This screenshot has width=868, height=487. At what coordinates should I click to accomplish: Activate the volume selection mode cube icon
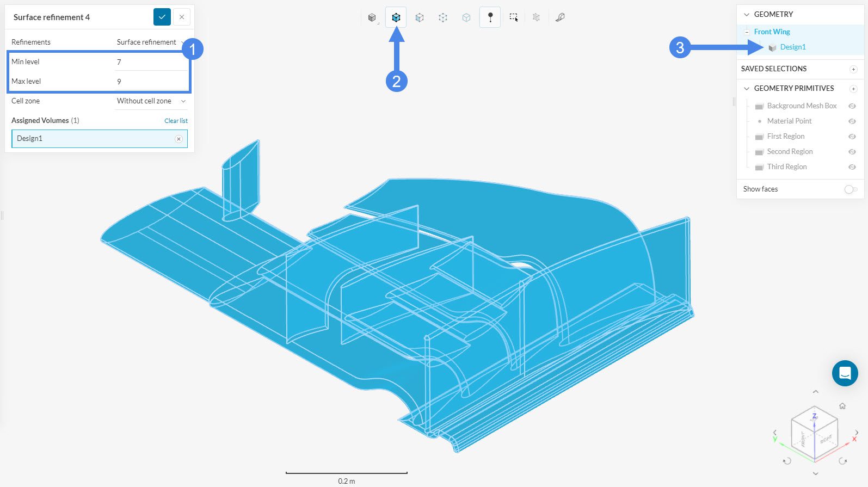coord(396,17)
